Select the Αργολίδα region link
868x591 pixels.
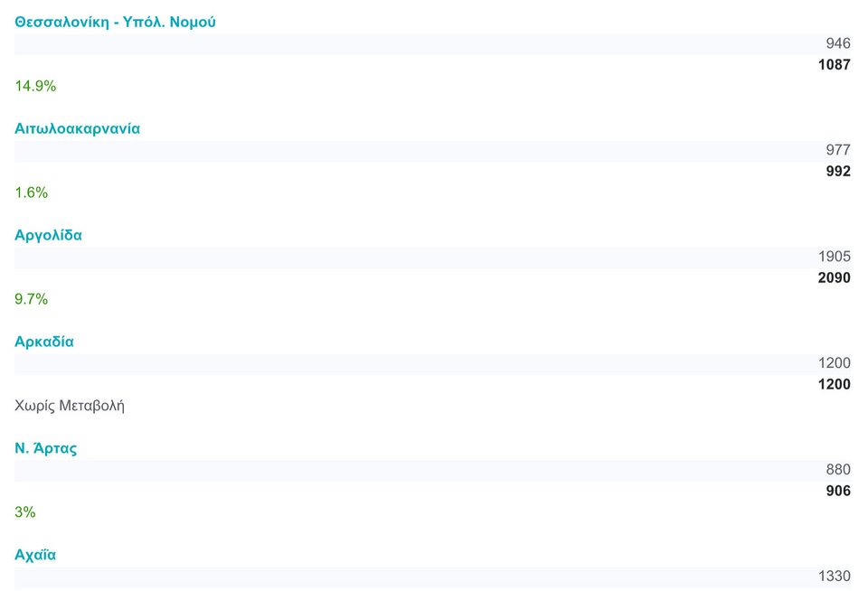click(x=48, y=235)
